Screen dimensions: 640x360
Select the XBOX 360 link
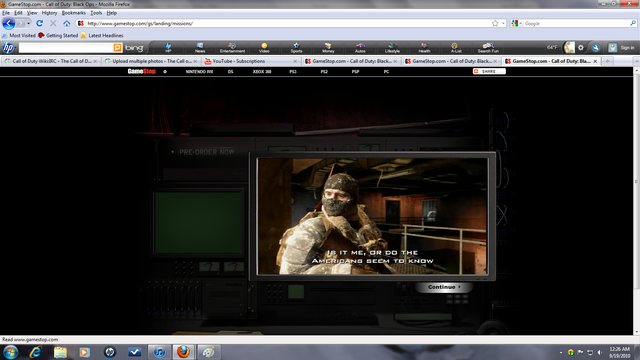click(x=262, y=71)
